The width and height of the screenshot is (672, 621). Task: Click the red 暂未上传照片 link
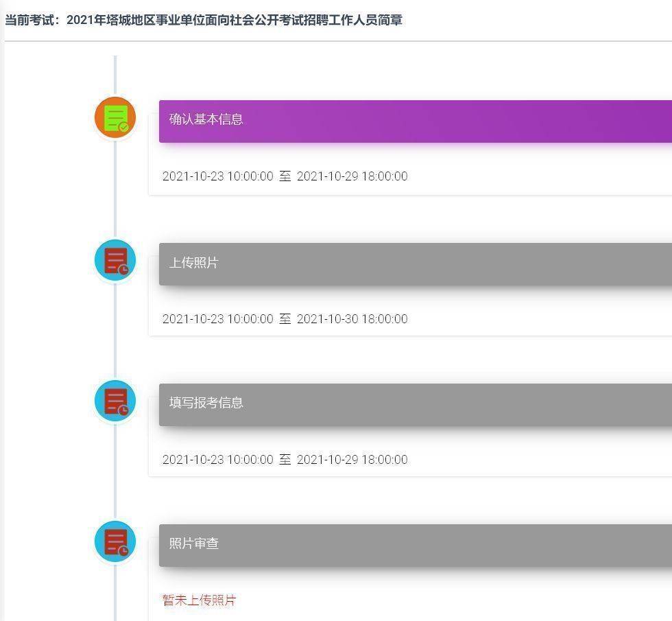198,600
